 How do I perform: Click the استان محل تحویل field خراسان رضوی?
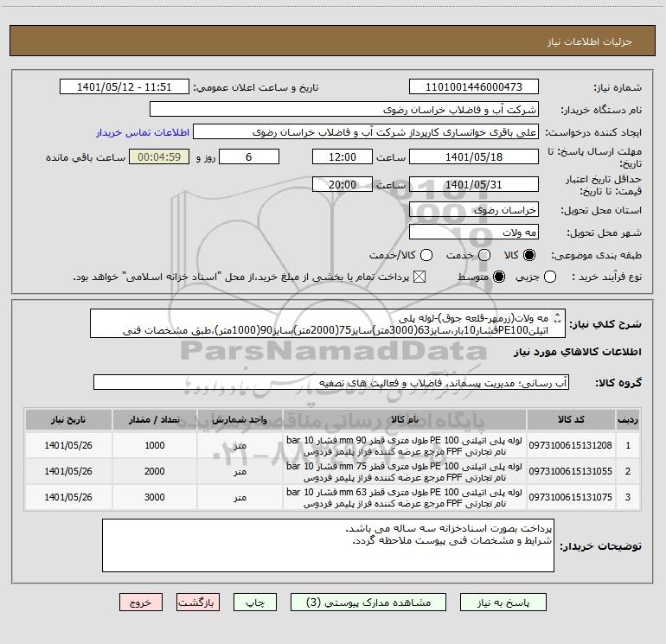click(474, 209)
